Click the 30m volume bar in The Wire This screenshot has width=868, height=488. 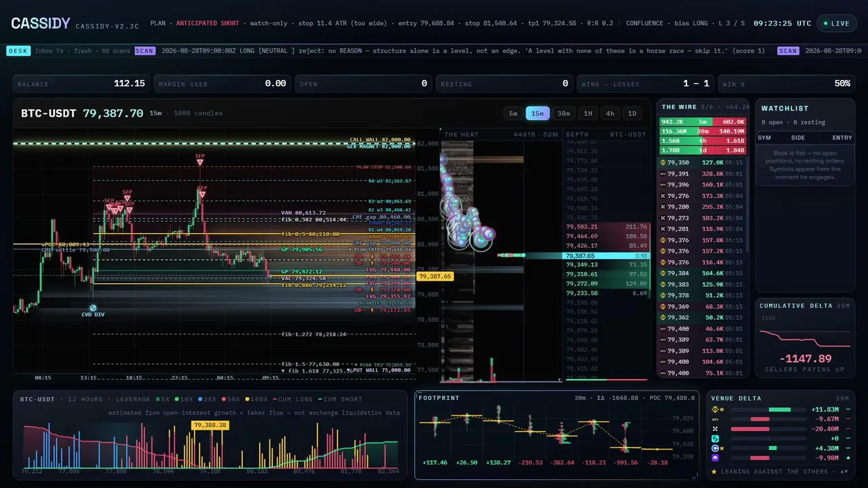click(703, 131)
